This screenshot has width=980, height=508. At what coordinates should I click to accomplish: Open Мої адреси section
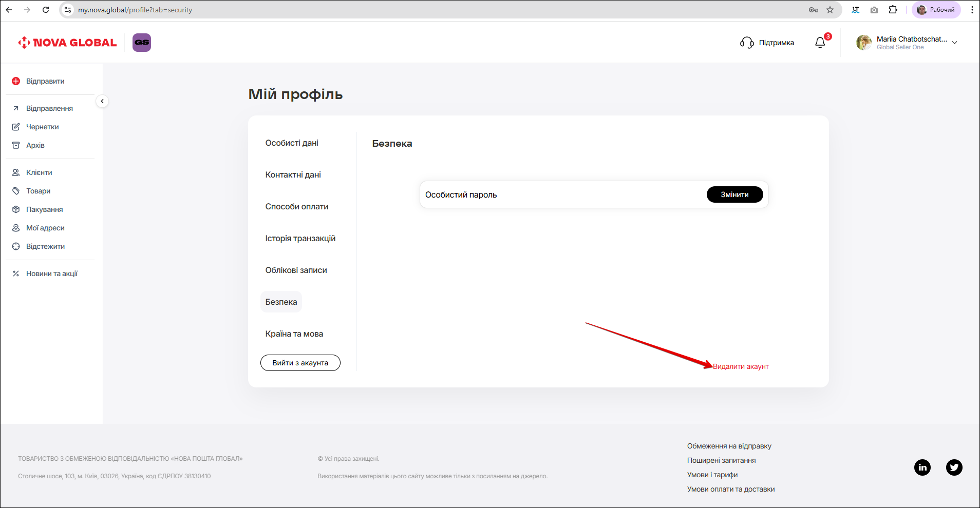45,228
